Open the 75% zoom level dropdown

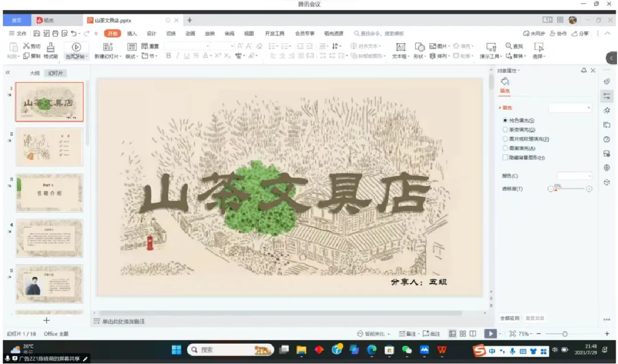coord(526,334)
